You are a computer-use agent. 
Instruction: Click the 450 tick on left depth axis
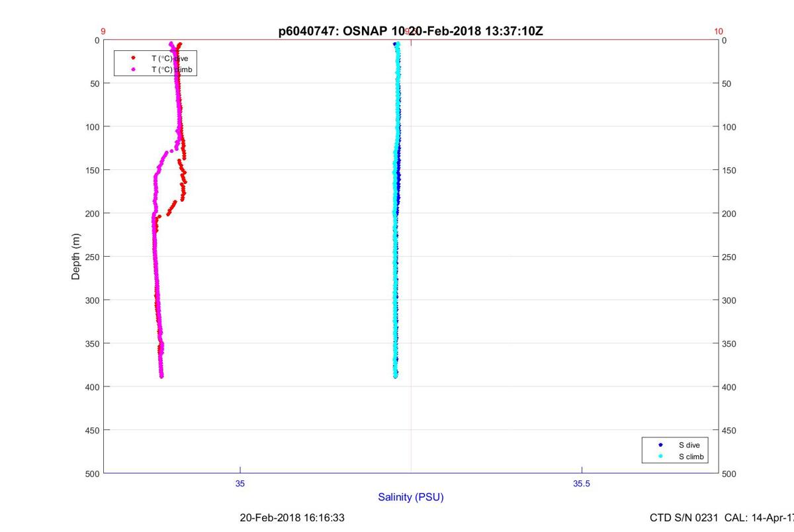click(93, 430)
